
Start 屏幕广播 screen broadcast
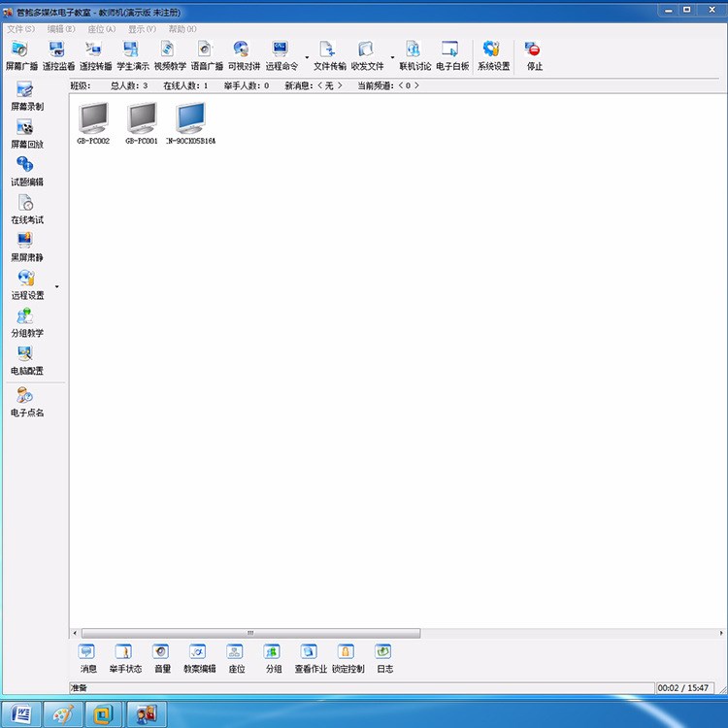coord(21,55)
